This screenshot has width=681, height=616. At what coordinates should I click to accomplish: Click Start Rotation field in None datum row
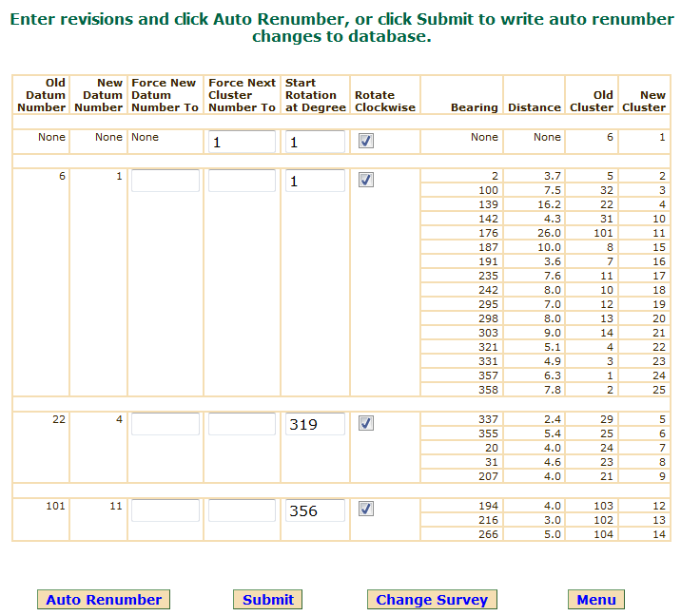[x=314, y=142]
